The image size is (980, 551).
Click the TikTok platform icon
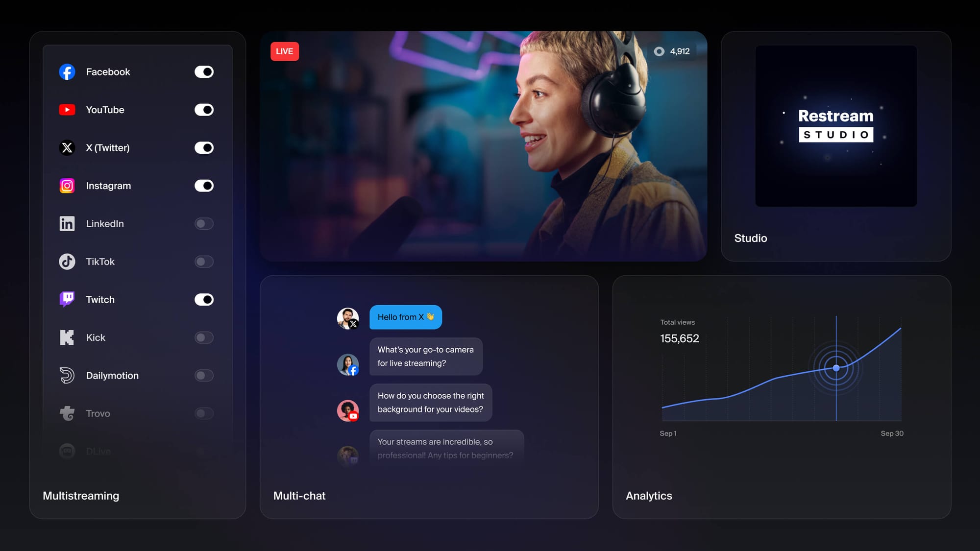click(x=67, y=261)
